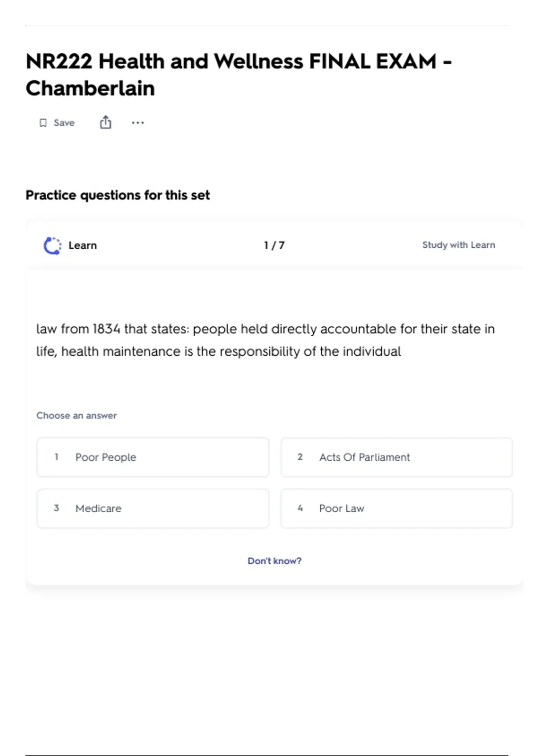Click the number 3 badge beside Medicare
The image size is (534, 756).
(x=57, y=508)
